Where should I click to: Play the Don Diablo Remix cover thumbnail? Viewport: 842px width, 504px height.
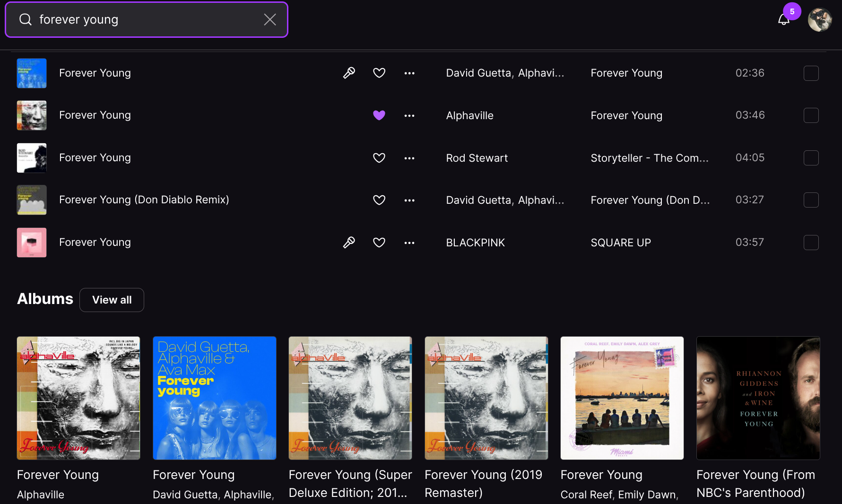(32, 200)
